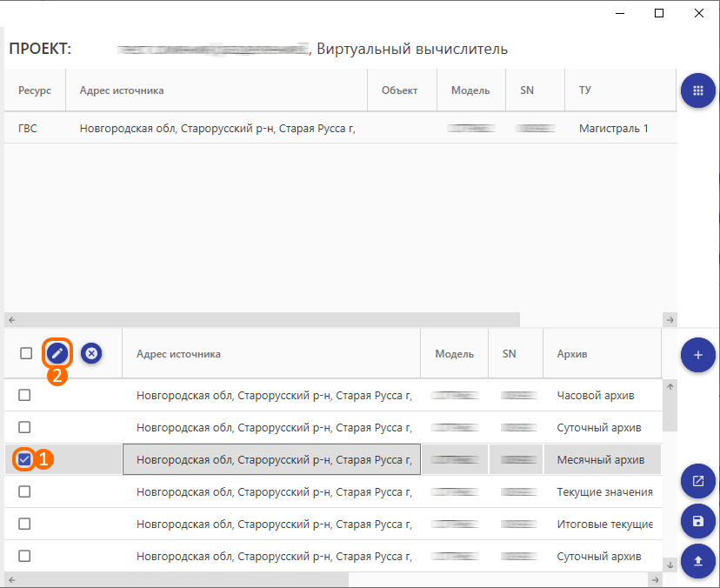Screen dimensions: 720x588
Task: Click the Ресурс column header
Action: click(x=35, y=90)
